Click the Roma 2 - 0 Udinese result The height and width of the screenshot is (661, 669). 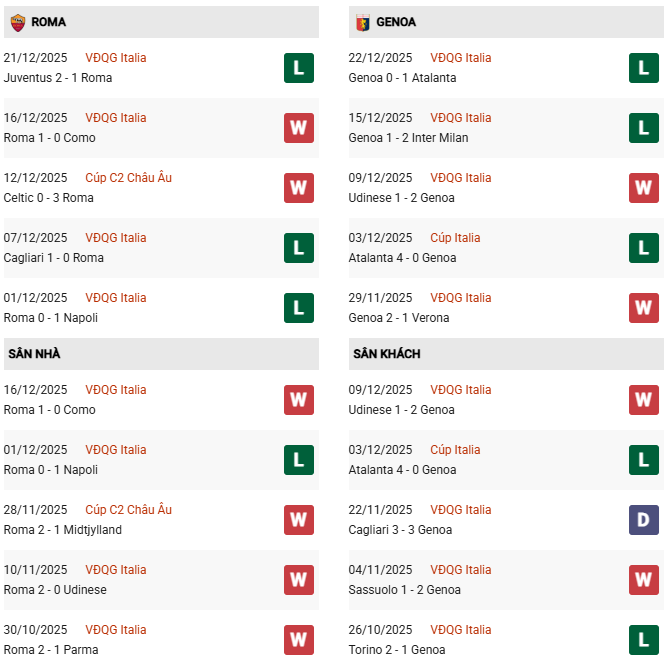tap(55, 590)
